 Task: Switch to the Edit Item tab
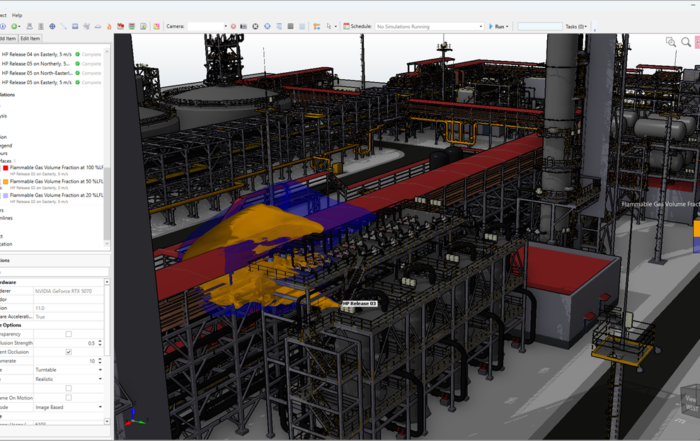point(30,38)
